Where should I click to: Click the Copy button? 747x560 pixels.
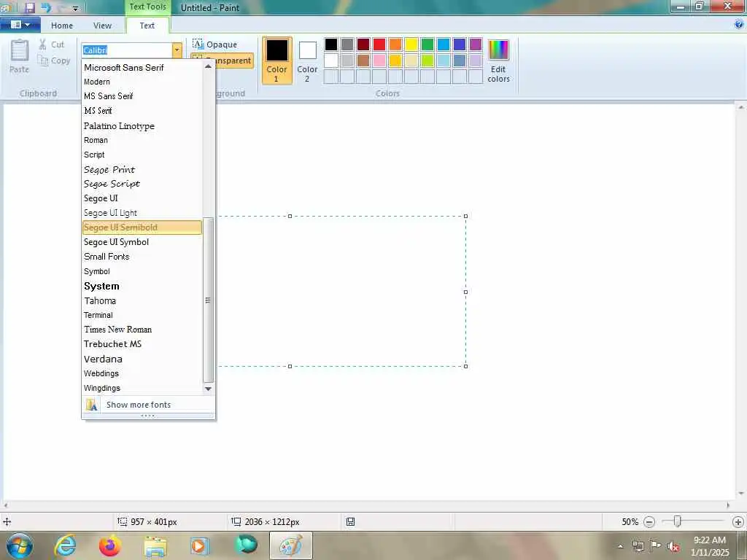[x=54, y=61]
